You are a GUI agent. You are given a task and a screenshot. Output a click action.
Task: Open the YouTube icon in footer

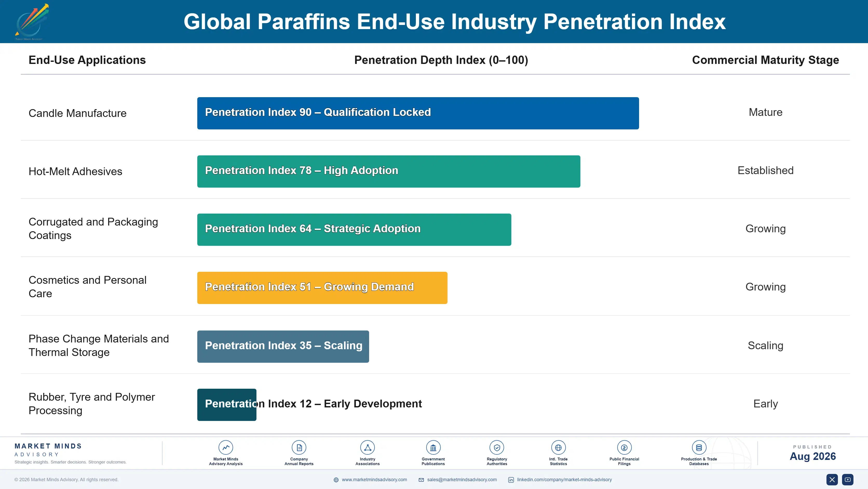848,480
